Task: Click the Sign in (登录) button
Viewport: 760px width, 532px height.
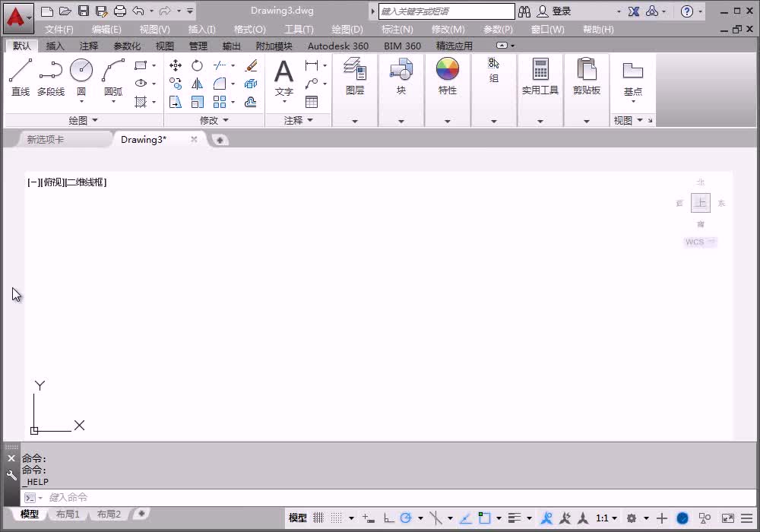Action: click(555, 11)
